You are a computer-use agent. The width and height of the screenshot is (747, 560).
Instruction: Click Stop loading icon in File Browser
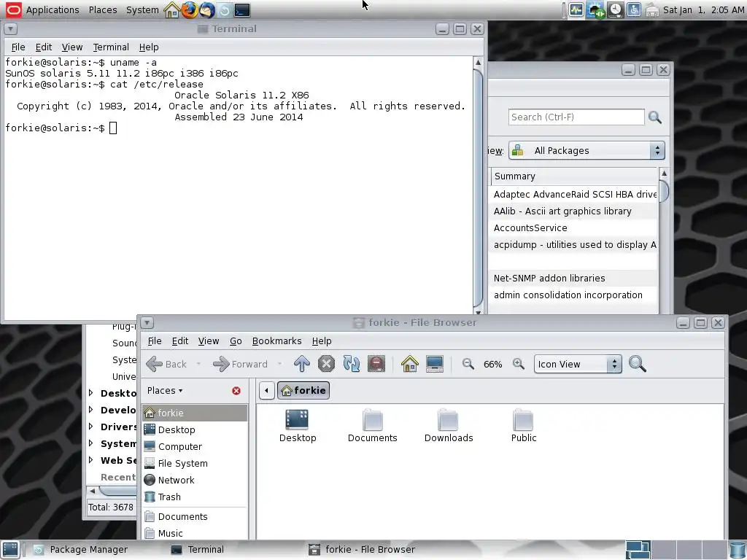coord(326,364)
